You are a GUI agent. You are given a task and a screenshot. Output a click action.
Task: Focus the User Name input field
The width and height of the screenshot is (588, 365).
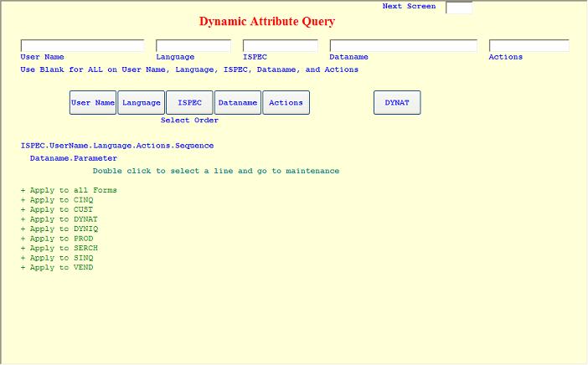click(x=82, y=46)
